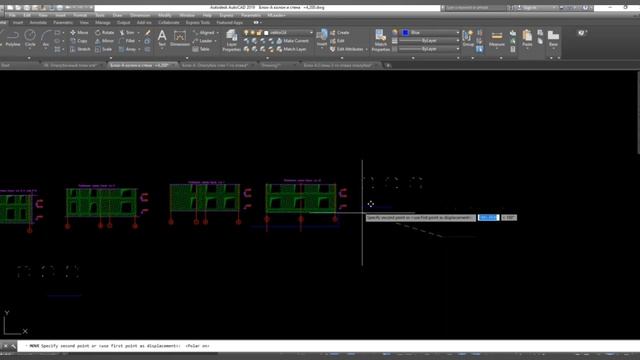The width and height of the screenshot is (640, 360).
Task: Click the block Edit button
Action: 337,41
